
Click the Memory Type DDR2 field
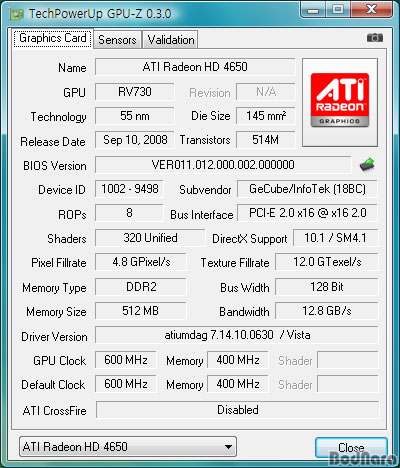141,287
